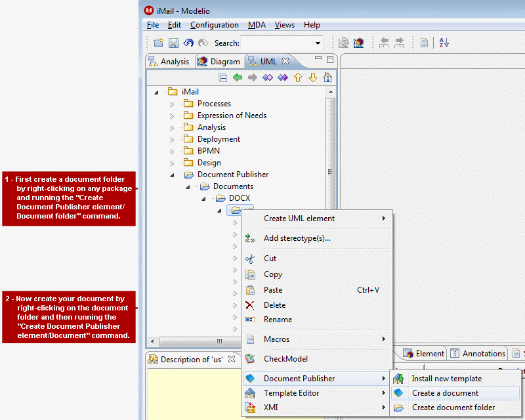The width and height of the screenshot is (525, 420).
Task: Click the redo arrow toolbar icon
Action: [203, 43]
